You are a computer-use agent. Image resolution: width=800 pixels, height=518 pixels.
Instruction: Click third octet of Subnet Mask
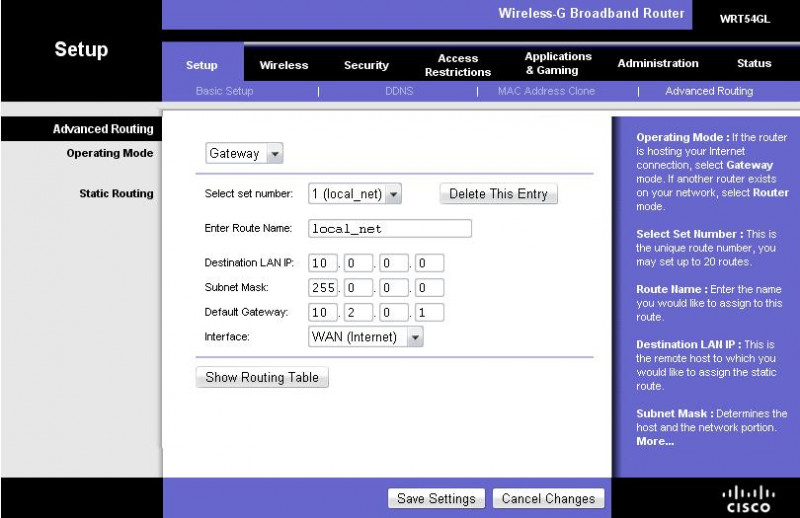pyautogui.click(x=394, y=288)
